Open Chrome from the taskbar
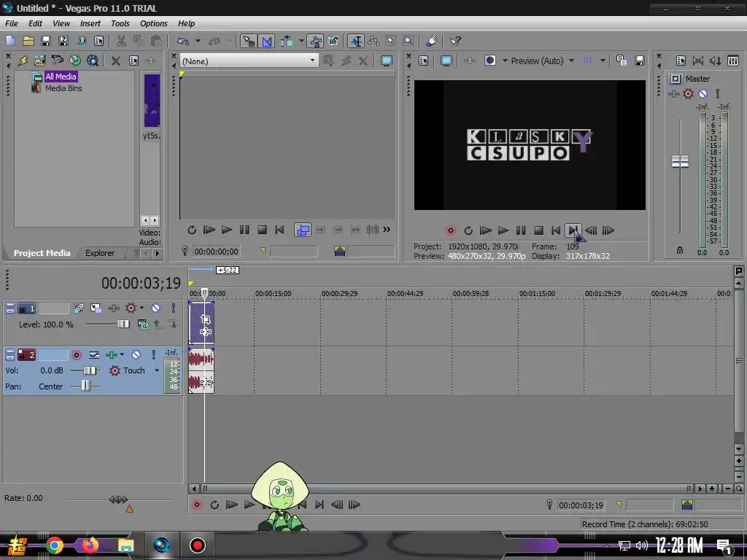Image resolution: width=747 pixels, height=560 pixels. (54, 545)
